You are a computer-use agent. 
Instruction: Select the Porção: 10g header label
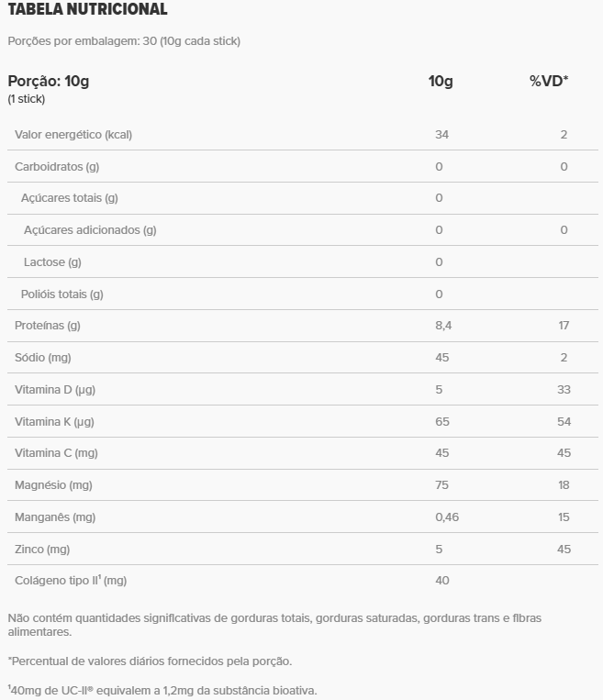click(49, 81)
